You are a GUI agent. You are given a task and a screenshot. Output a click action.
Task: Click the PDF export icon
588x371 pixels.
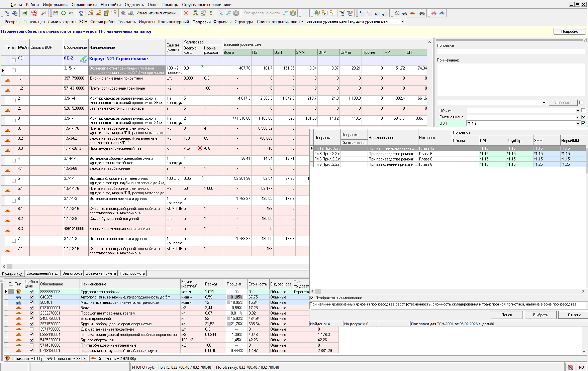(x=34, y=13)
